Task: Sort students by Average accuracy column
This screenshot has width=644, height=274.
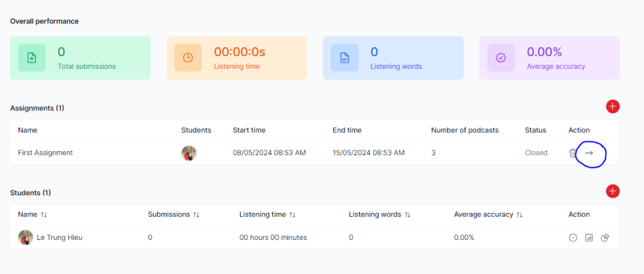Action: [519, 215]
